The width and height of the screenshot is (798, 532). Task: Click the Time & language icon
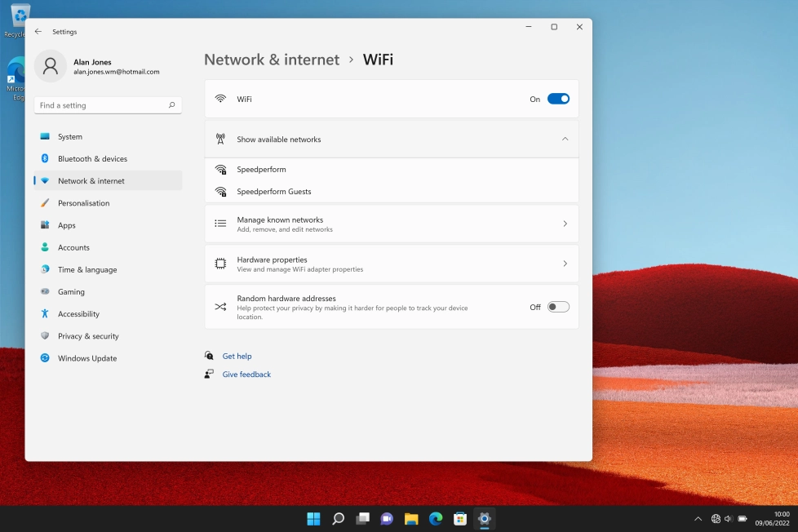pos(45,269)
